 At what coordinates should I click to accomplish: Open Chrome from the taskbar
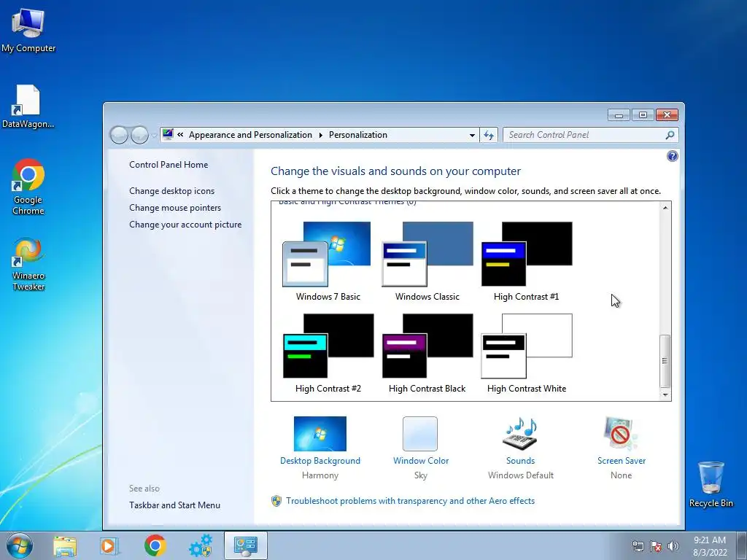[155, 545]
